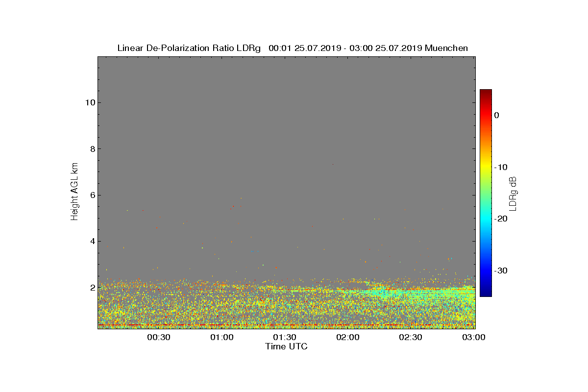Click the dark red top of colorbar
588x392 pixels.
[486, 92]
